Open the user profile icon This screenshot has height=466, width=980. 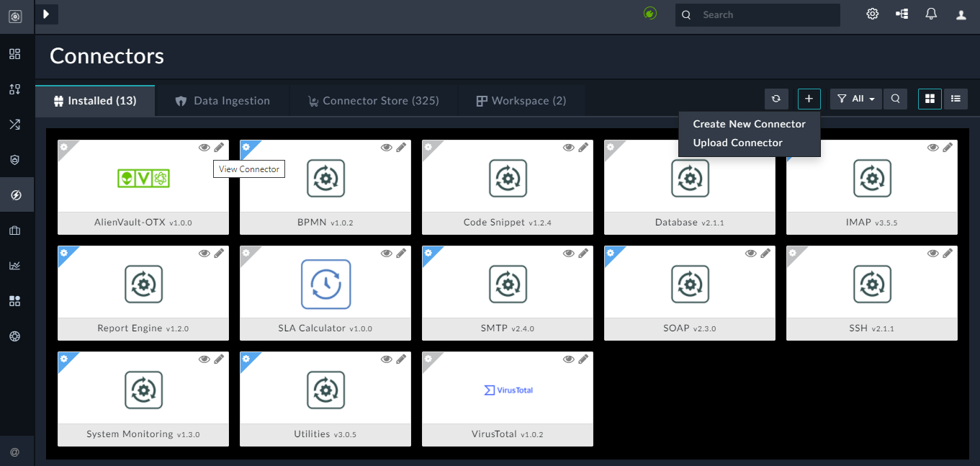click(x=961, y=14)
